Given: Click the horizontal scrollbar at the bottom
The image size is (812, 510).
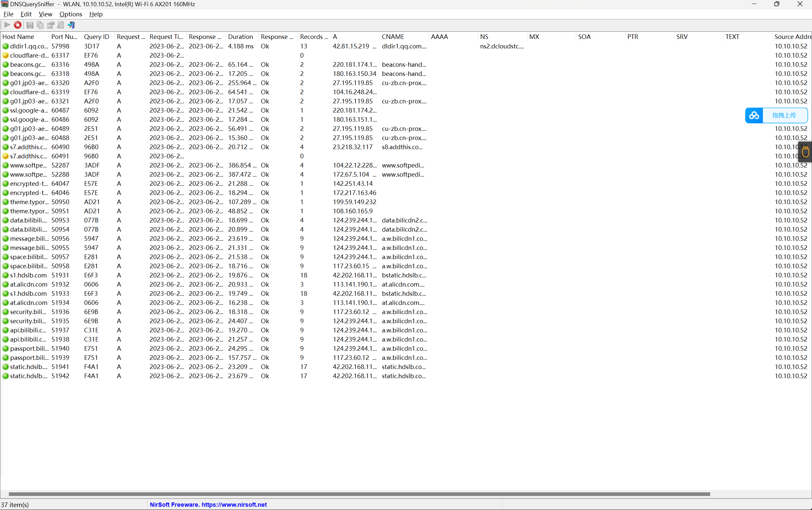Looking at the screenshot, I should coord(359,494).
